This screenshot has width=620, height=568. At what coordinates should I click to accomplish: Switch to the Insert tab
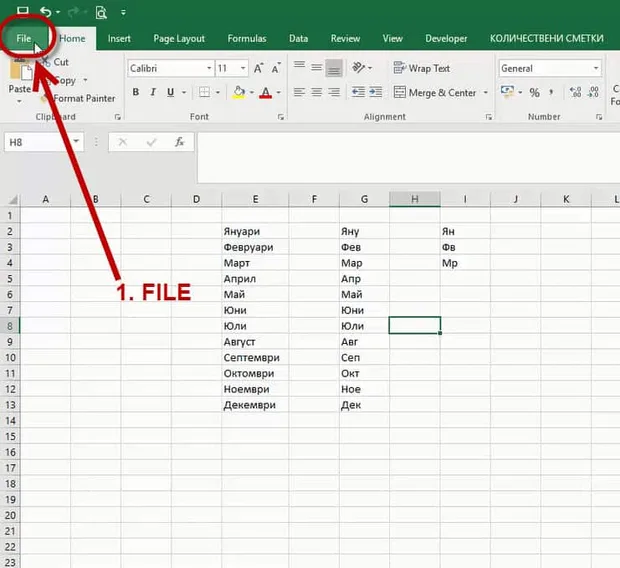pos(119,38)
